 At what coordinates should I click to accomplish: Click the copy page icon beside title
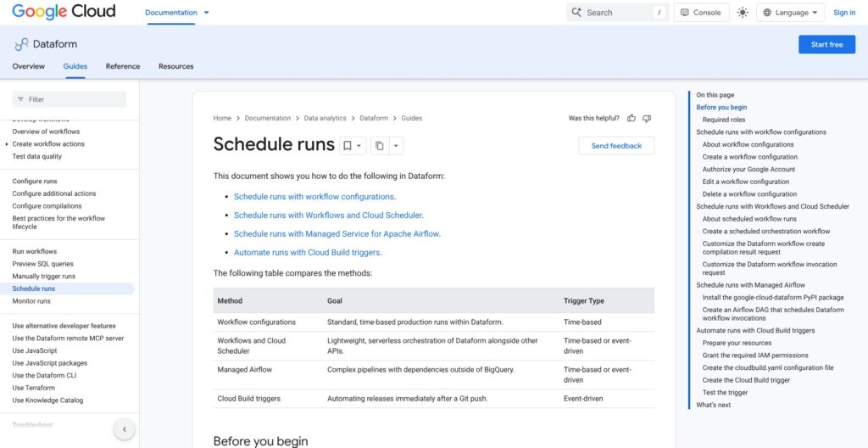[x=379, y=146]
